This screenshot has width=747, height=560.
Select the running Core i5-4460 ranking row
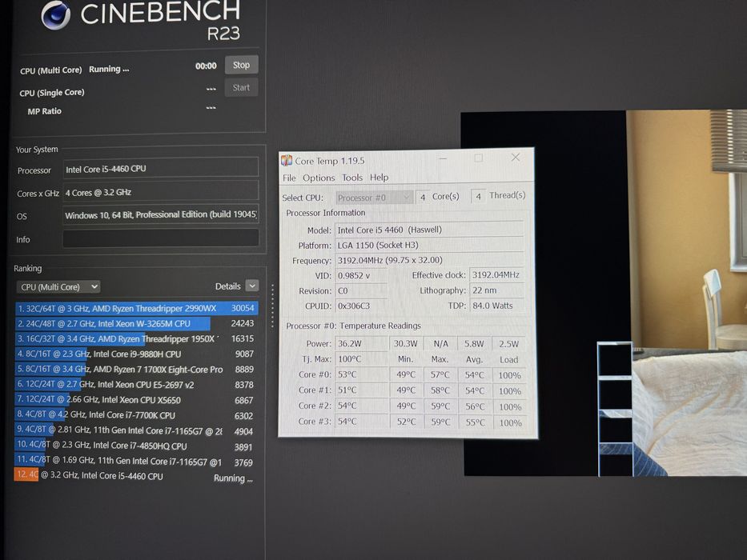137,476
